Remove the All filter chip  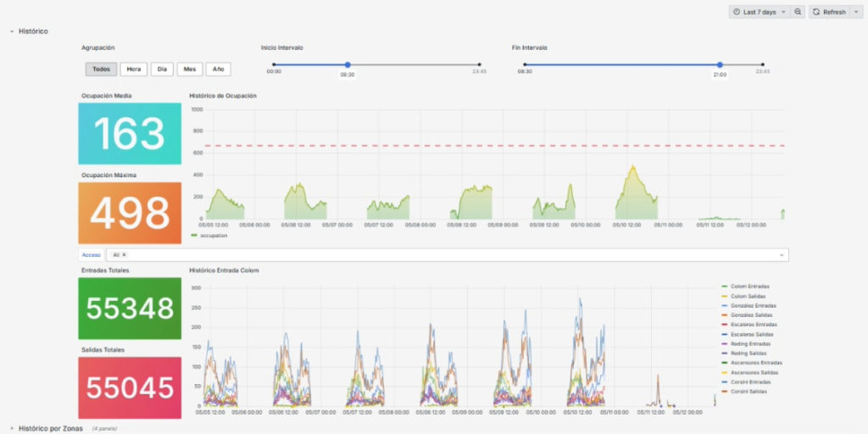(124, 254)
